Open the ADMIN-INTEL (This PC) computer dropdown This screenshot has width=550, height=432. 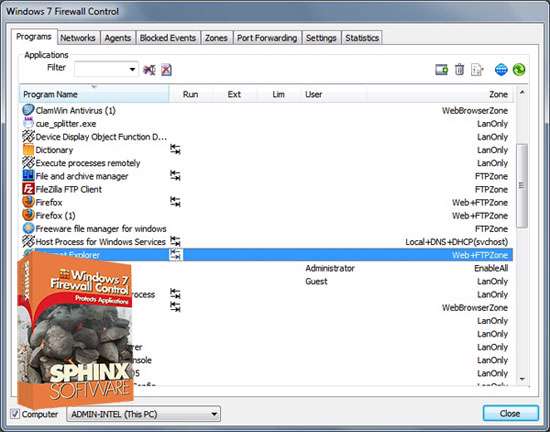pyautogui.click(x=143, y=414)
